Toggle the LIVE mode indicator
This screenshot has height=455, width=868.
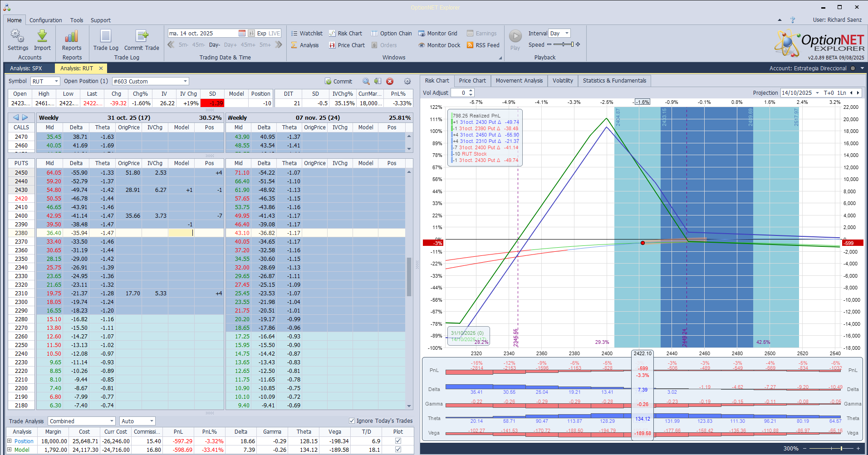(x=274, y=33)
